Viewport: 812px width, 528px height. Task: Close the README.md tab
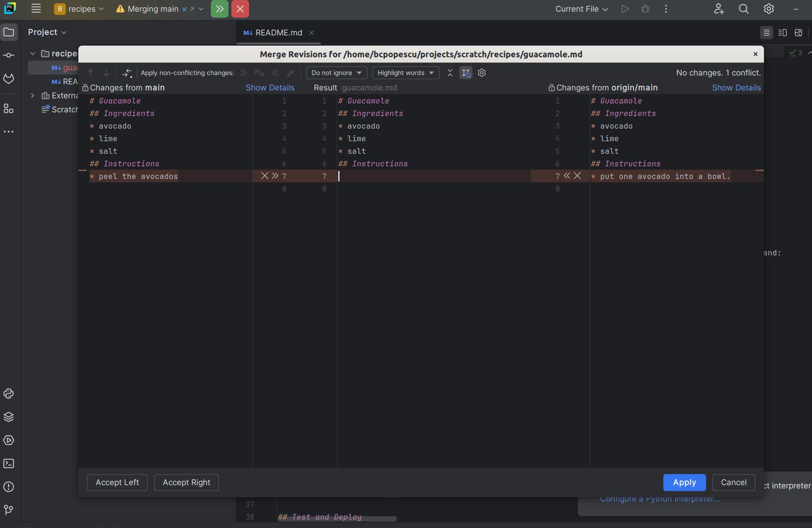pyautogui.click(x=312, y=33)
